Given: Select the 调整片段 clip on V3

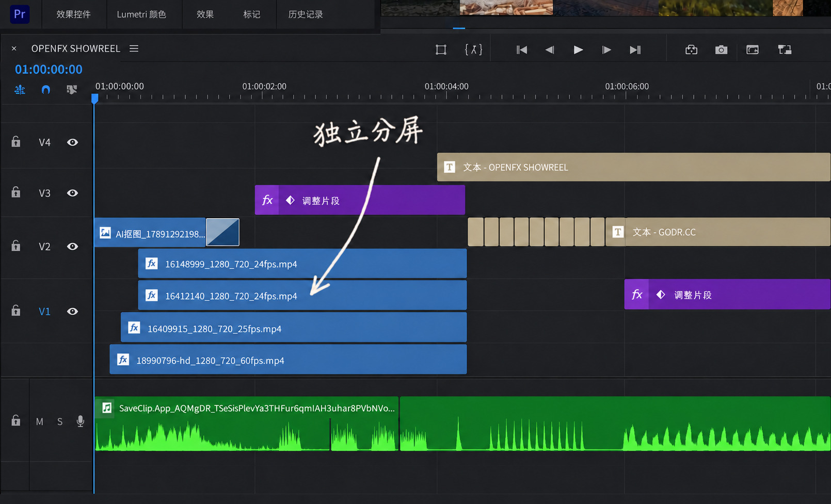Looking at the screenshot, I should click(x=360, y=200).
